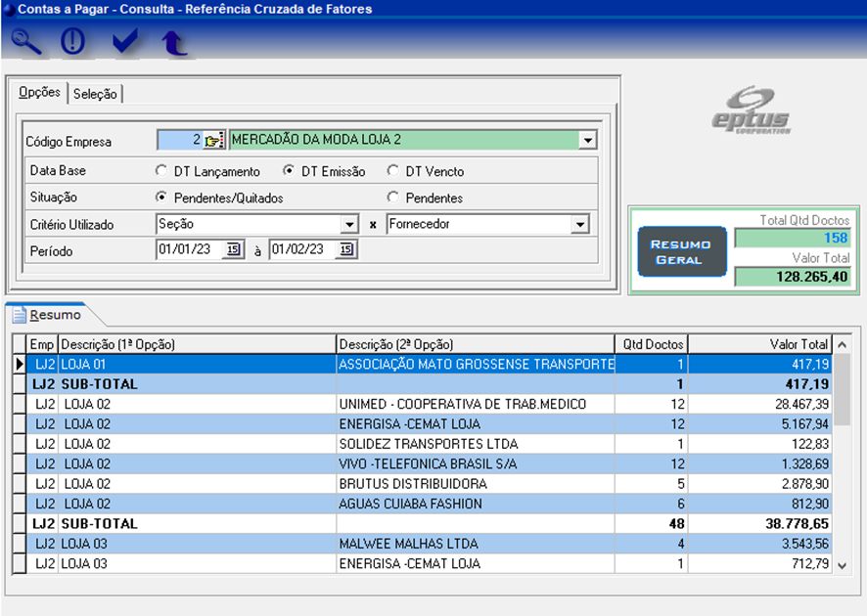Open the Seção criteria dropdown
This screenshot has height=616, width=867.
349,225
